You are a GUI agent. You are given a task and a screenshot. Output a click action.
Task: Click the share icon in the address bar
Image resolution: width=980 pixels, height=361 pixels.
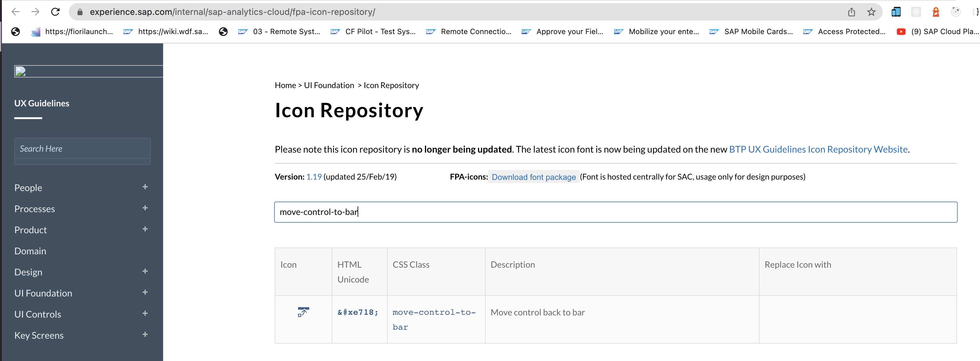pos(851,12)
